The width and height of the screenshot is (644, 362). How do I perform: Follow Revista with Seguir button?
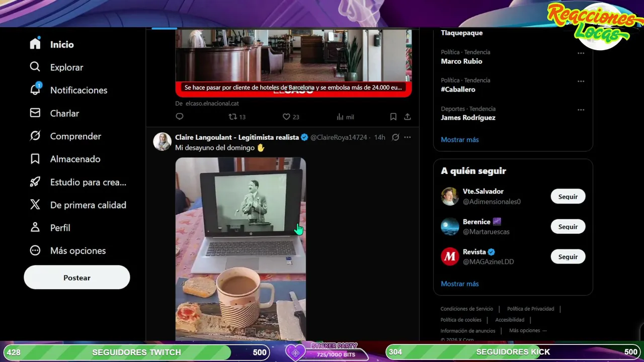[568, 257]
